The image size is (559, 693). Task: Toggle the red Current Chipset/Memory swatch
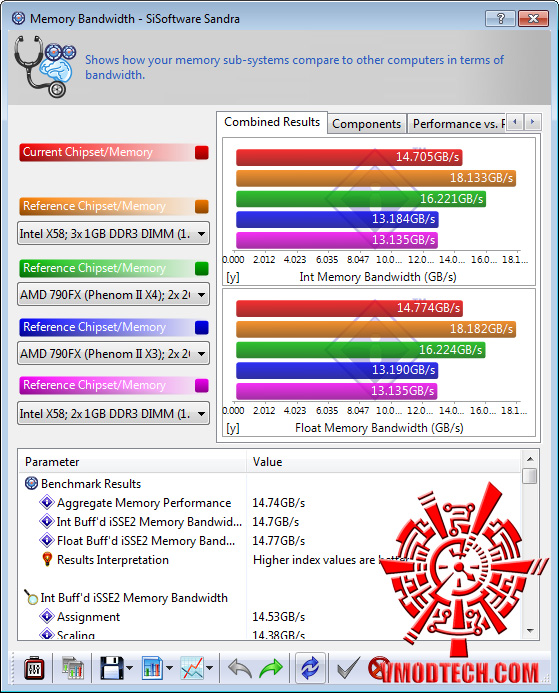pos(202,152)
